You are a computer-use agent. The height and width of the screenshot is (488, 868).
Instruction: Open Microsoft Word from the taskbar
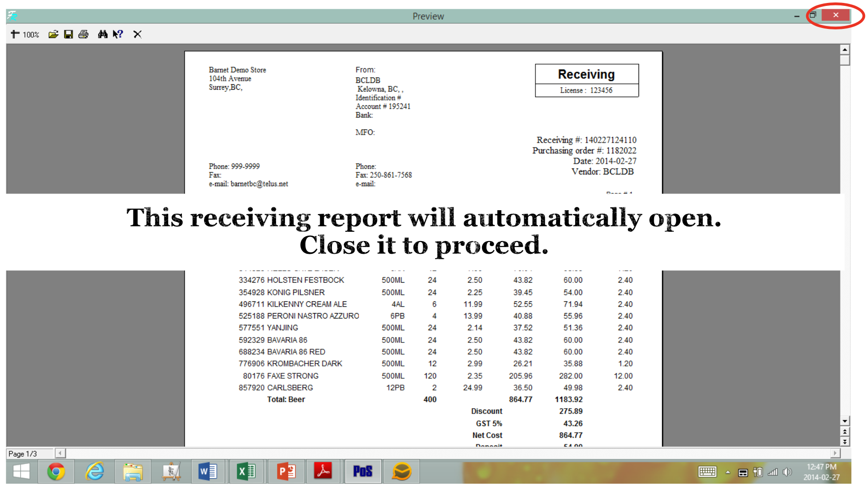(208, 472)
